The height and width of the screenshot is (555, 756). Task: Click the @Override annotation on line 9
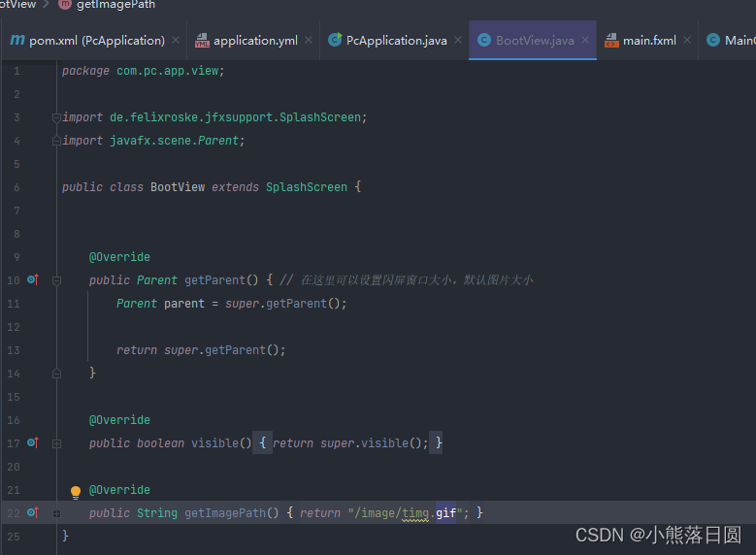click(x=119, y=257)
